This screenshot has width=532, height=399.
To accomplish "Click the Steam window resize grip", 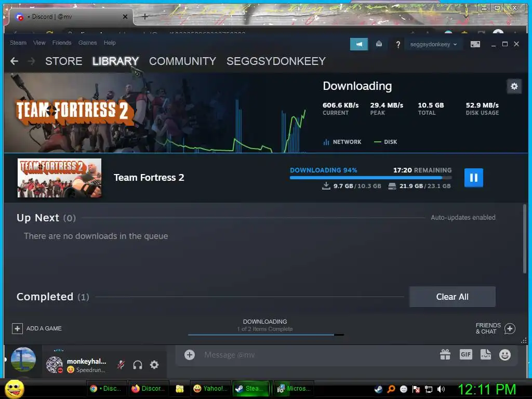I will tap(524, 340).
